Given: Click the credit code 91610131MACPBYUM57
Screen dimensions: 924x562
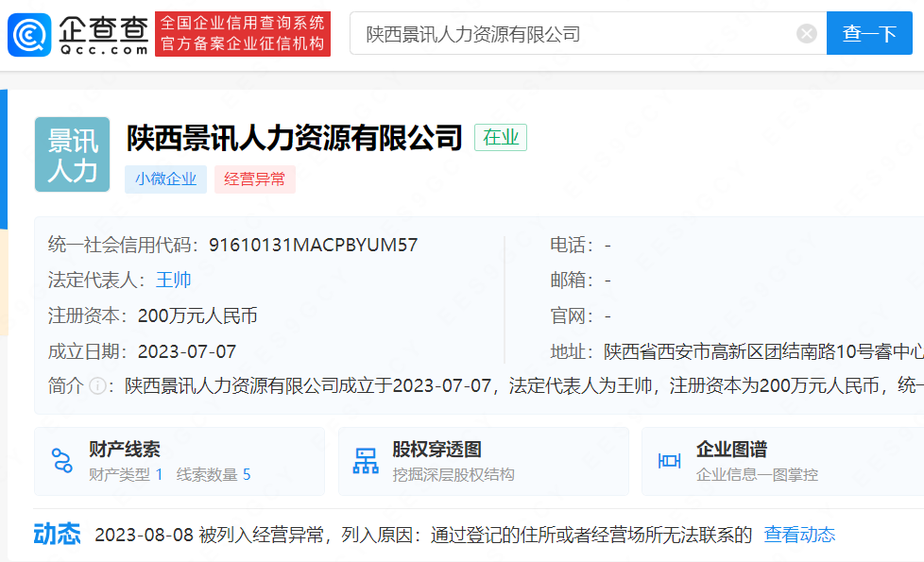Looking at the screenshot, I should coord(313,245).
